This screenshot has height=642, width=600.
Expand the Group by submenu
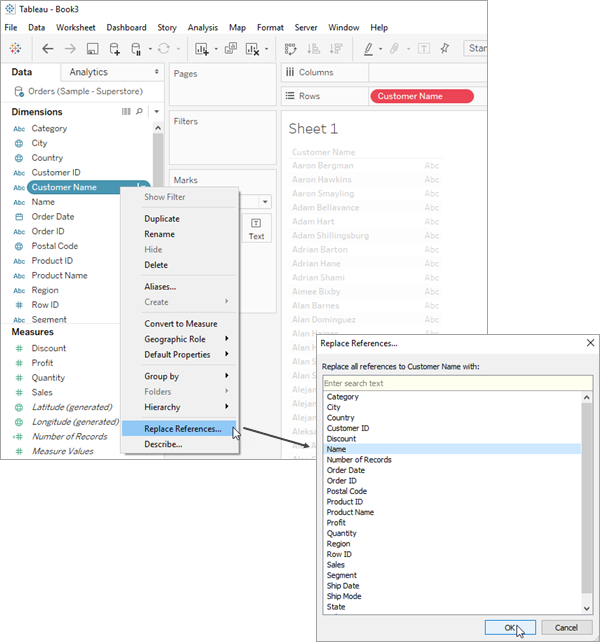(227, 375)
